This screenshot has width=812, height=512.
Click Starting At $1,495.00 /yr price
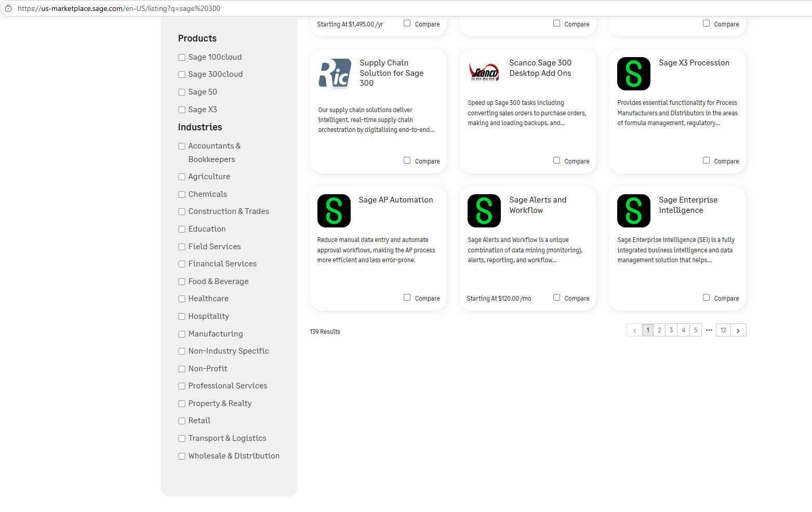click(x=350, y=24)
